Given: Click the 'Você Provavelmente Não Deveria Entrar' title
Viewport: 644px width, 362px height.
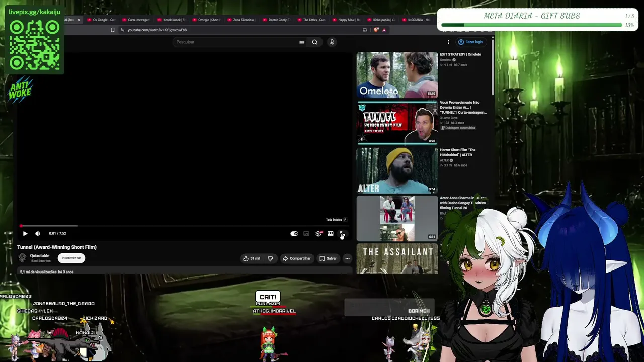Looking at the screenshot, I should point(463,107).
